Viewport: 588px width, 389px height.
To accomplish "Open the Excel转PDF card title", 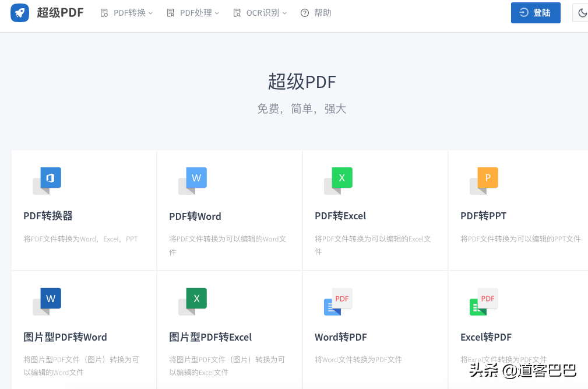I will [486, 337].
